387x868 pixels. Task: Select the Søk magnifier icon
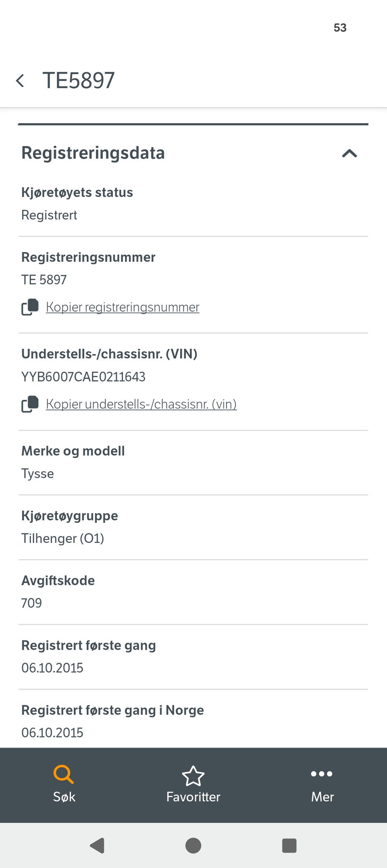tap(64, 774)
